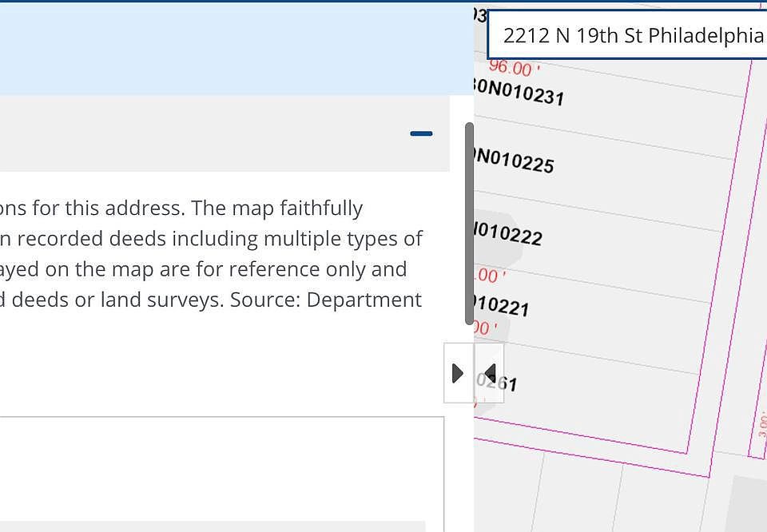
Task: Select the parcel labeled N010225
Action: click(x=514, y=161)
